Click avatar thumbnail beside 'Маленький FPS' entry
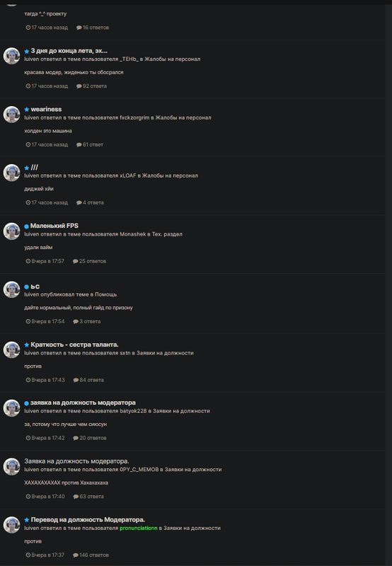The image size is (392, 566). point(11,231)
